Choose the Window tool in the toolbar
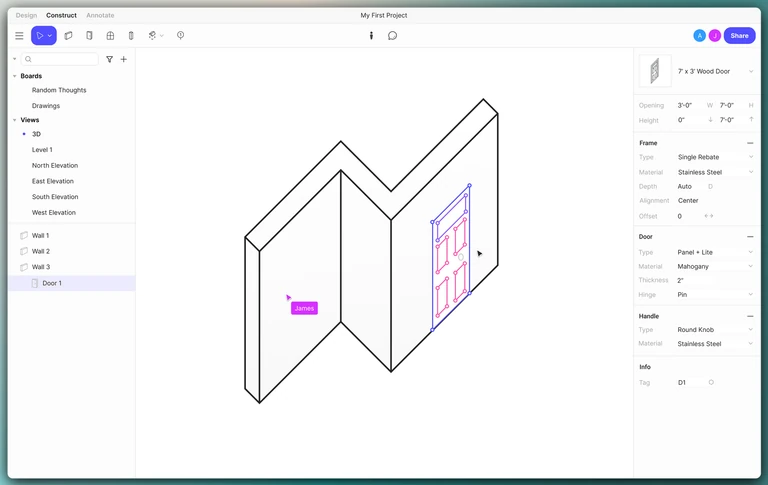This screenshot has height=485, width=768. point(110,36)
